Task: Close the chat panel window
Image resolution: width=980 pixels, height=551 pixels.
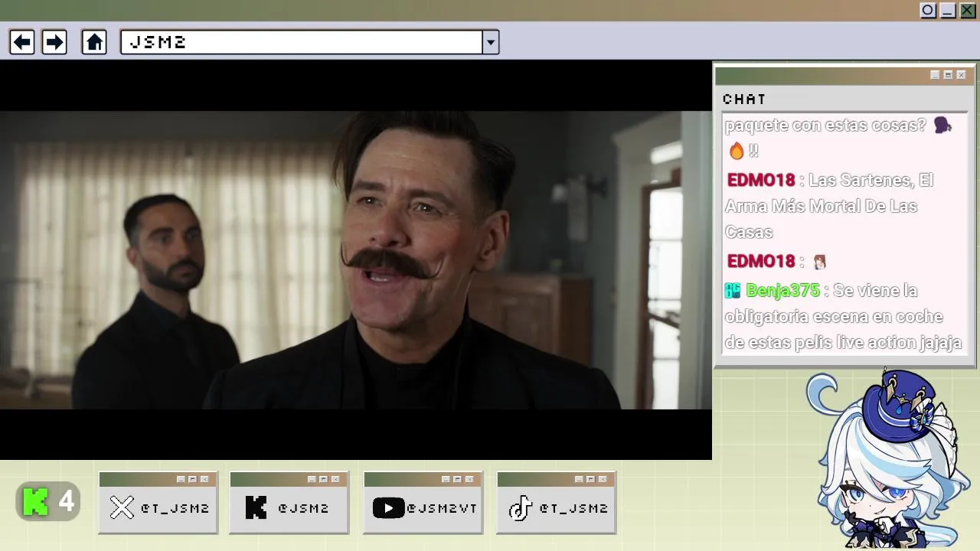Action: click(961, 75)
